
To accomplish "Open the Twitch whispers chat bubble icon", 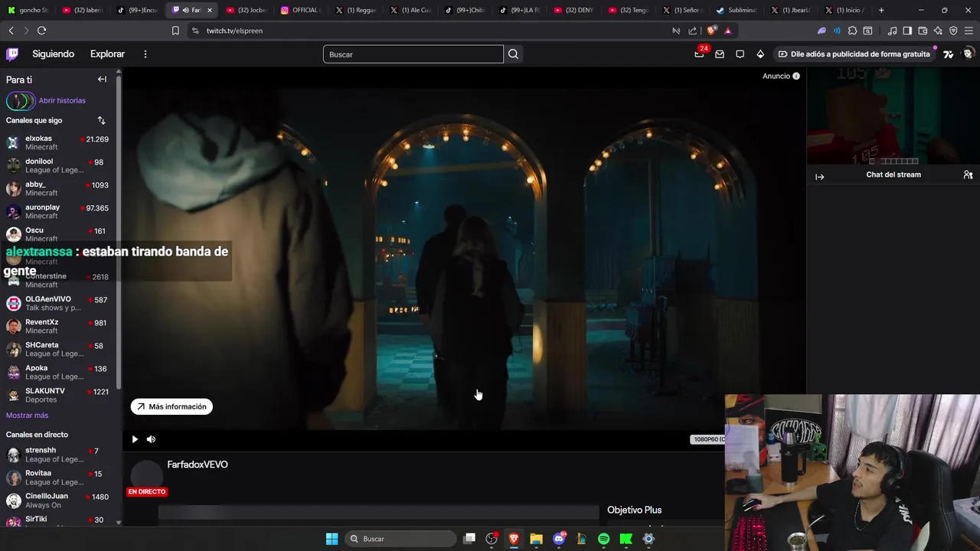I will 740,54.
